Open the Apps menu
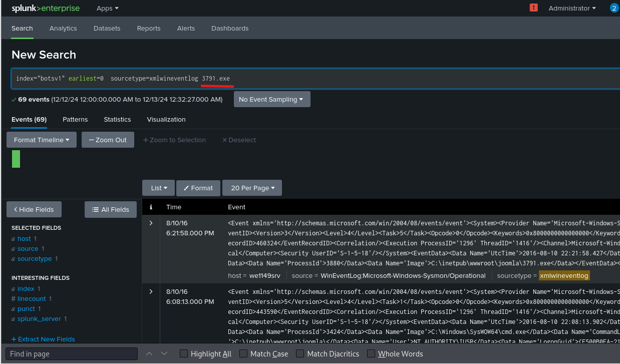This screenshot has height=364, width=620. point(108,9)
